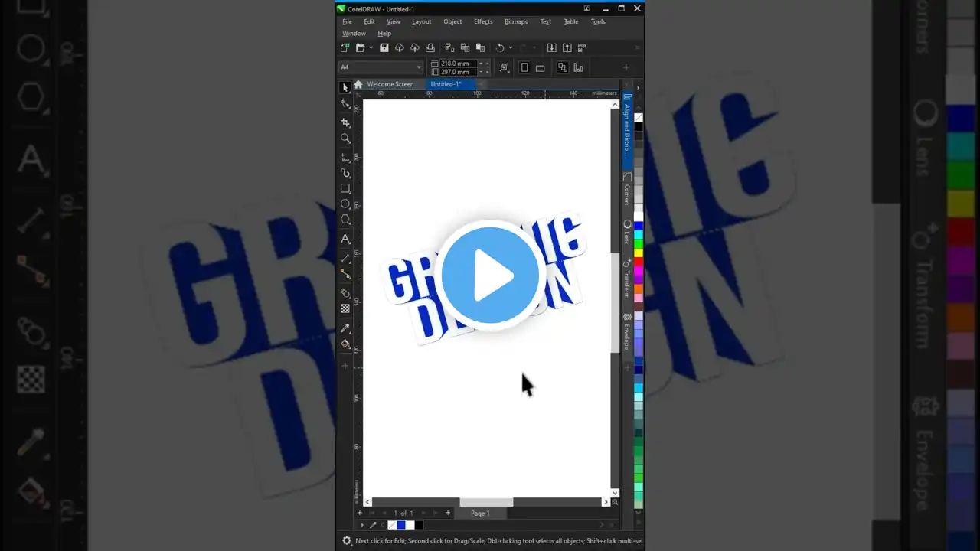Select the Zoom tool in toolbox
980x551 pixels.
tap(345, 139)
